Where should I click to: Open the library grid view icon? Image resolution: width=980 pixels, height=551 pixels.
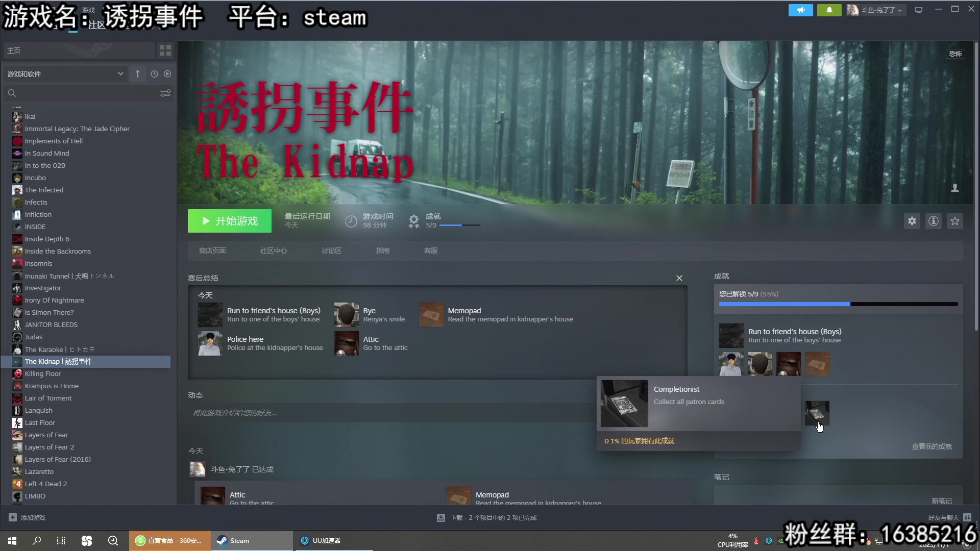tap(165, 50)
